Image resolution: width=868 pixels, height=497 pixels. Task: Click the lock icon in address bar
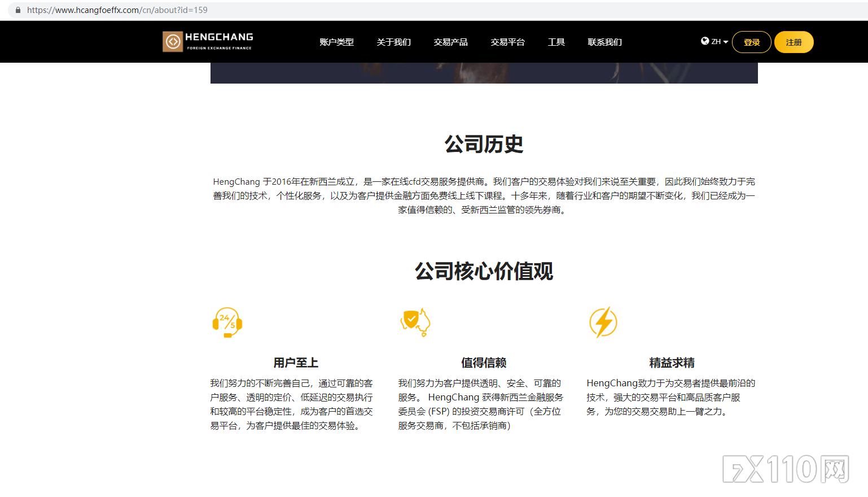pyautogui.click(x=18, y=10)
